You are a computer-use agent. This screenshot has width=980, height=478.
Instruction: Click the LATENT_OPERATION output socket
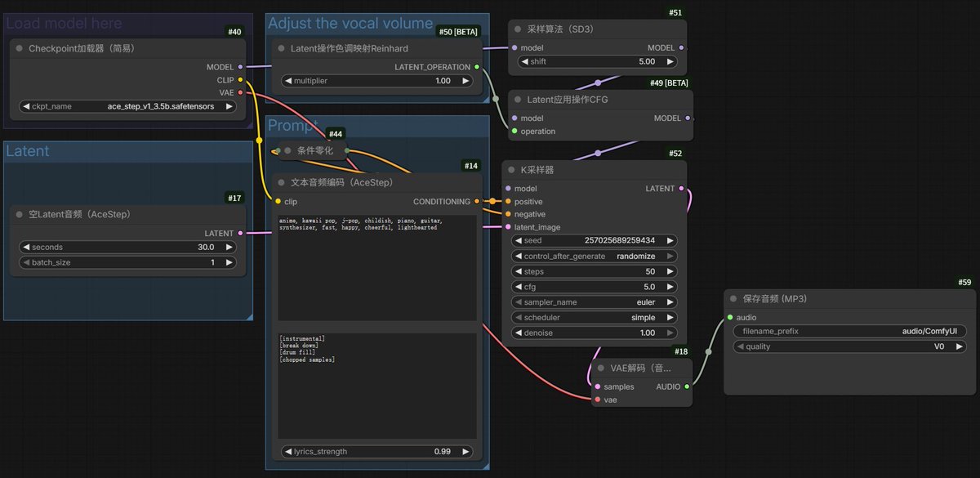pyautogui.click(x=477, y=67)
